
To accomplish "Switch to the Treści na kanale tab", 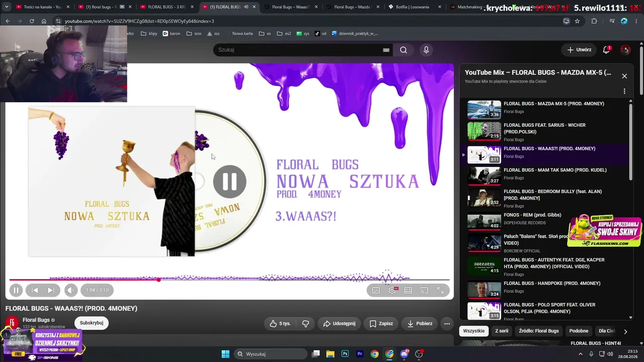I will tap(42, 7).
